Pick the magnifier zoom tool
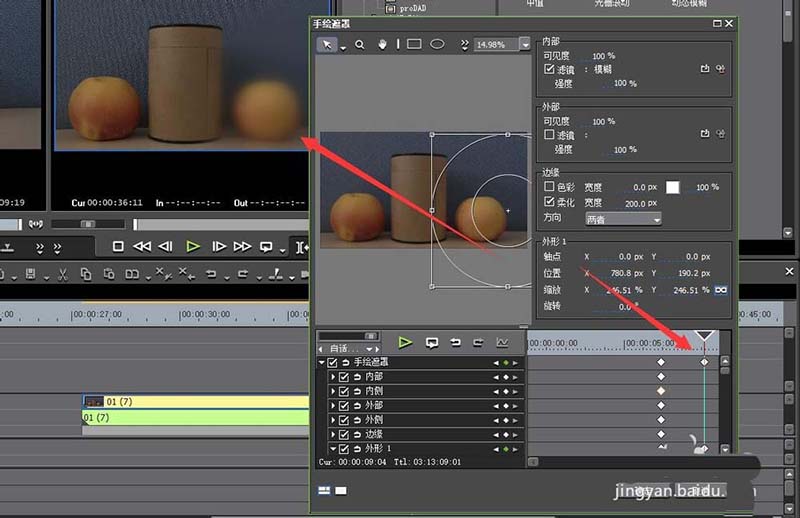This screenshot has width=800, height=518. tap(360, 44)
